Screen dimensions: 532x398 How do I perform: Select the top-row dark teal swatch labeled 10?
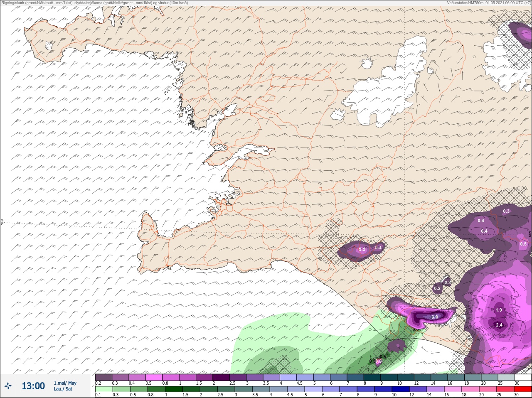pyautogui.click(x=406, y=377)
